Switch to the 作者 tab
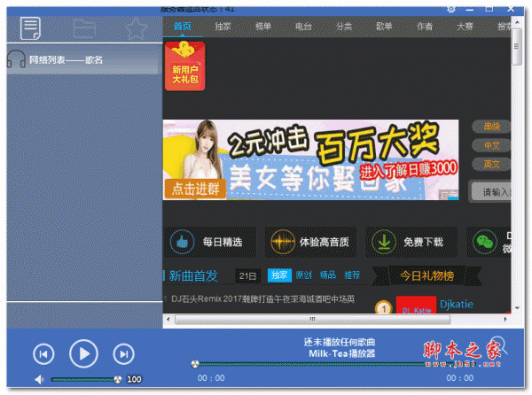The image size is (532, 395). [x=425, y=27]
